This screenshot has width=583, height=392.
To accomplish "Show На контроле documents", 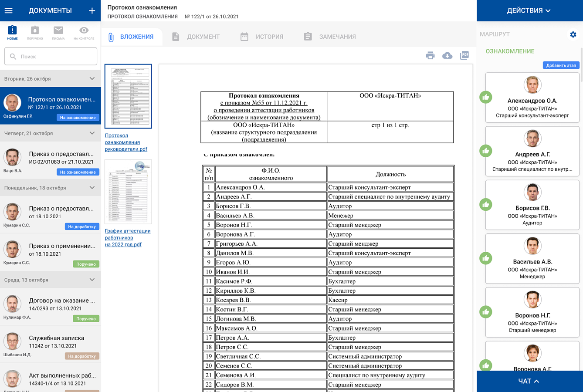I will (x=84, y=33).
